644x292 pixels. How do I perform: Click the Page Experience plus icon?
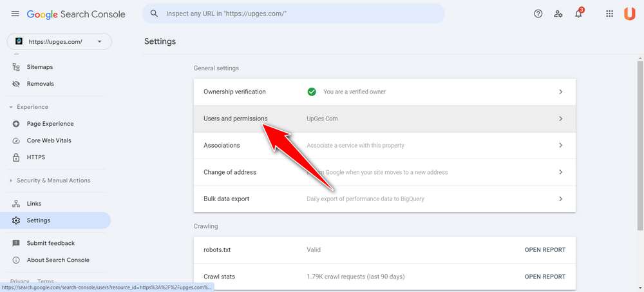click(x=16, y=124)
